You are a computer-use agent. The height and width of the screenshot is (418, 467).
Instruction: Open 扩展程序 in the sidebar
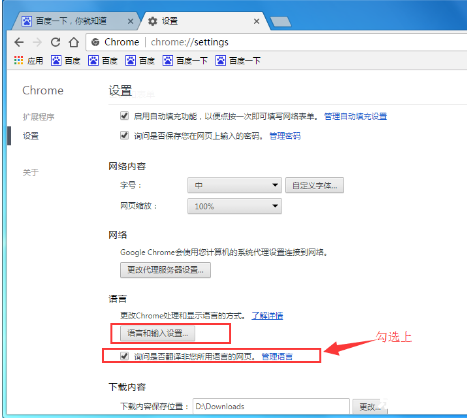[x=38, y=117]
